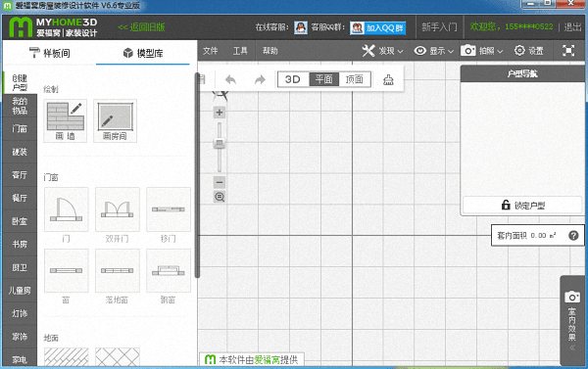The width and height of the screenshot is (588, 369).
Task: Click the clear brush icon in toolbar
Action: point(388,79)
